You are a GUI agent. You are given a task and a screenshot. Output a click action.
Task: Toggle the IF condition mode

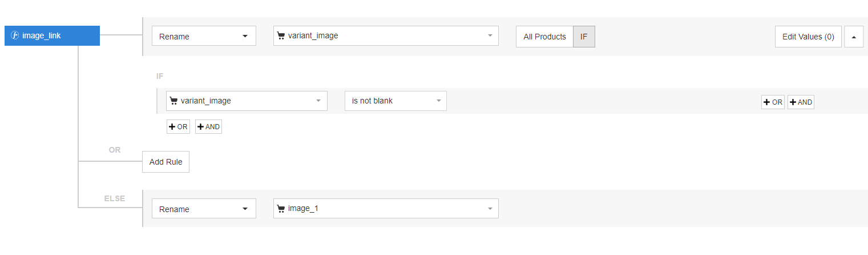pos(584,37)
